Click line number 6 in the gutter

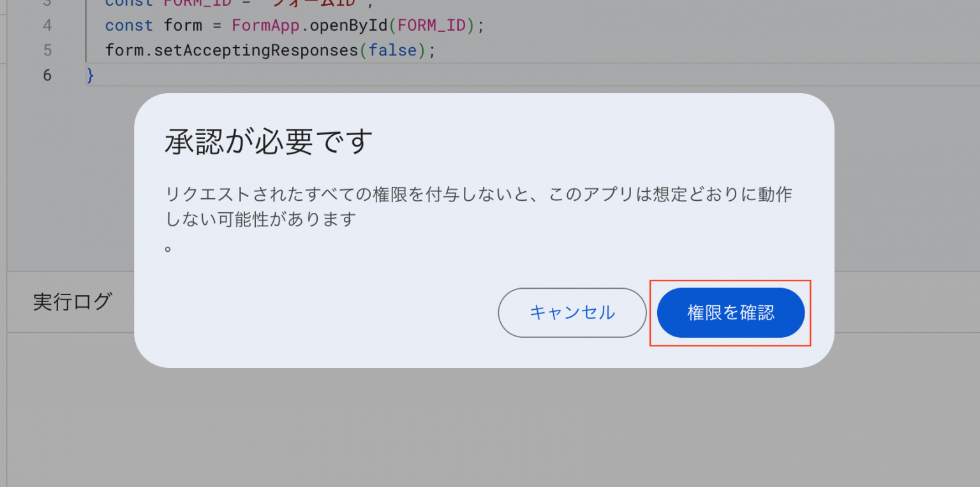(46, 75)
